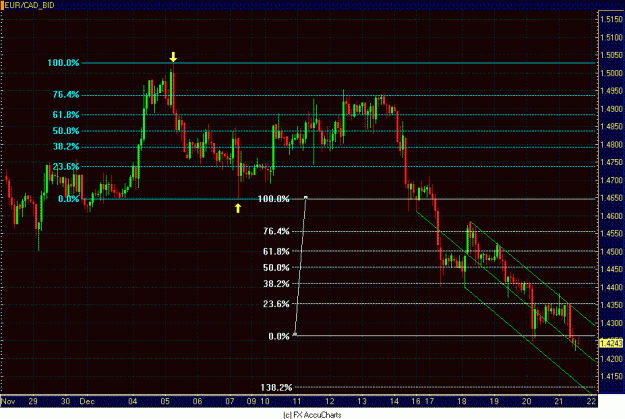Click the 21 date axis label
This screenshot has height=419, width=625.
[559, 401]
